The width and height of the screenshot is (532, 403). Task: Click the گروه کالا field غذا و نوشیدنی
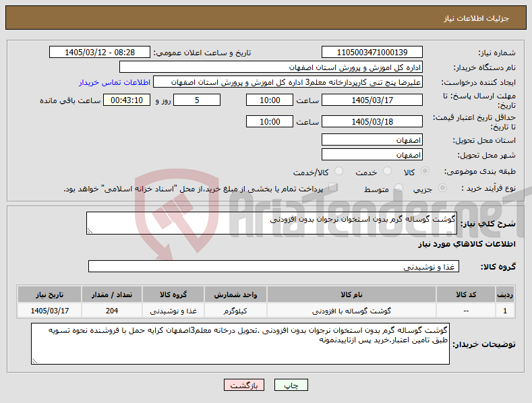click(x=274, y=267)
